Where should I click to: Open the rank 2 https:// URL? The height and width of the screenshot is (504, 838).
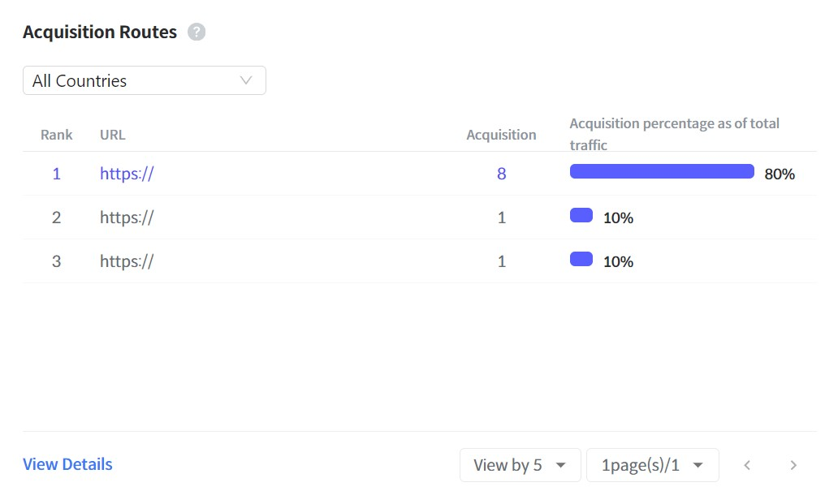pos(127,218)
